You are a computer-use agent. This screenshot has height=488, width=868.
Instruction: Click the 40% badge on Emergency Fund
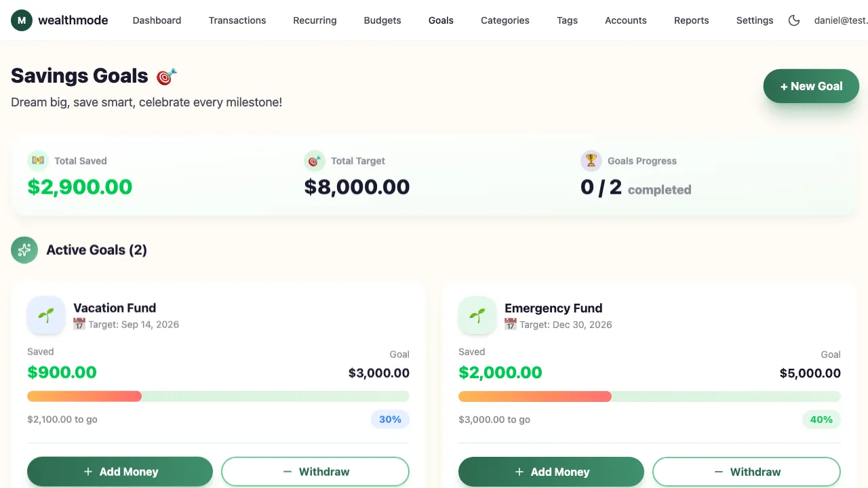tap(821, 420)
